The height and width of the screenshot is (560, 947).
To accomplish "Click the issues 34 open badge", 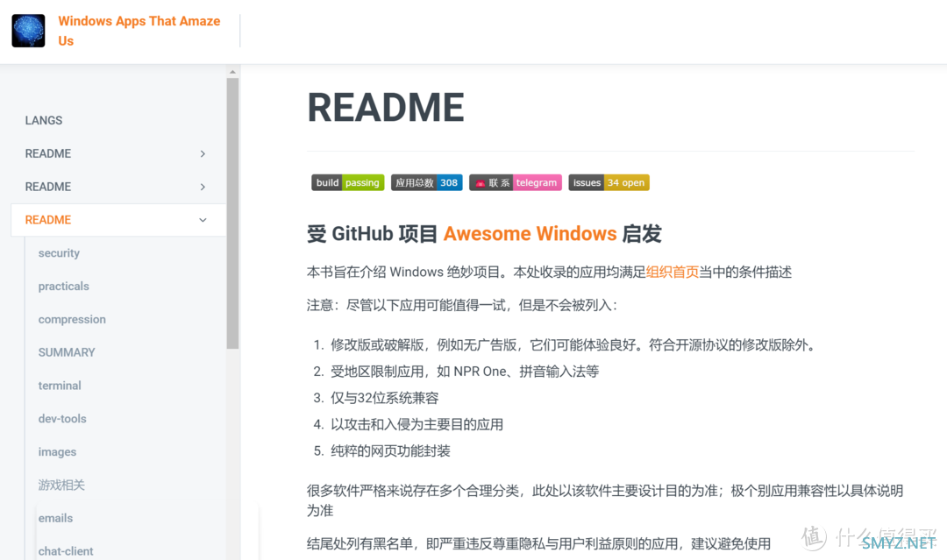I will [x=609, y=183].
